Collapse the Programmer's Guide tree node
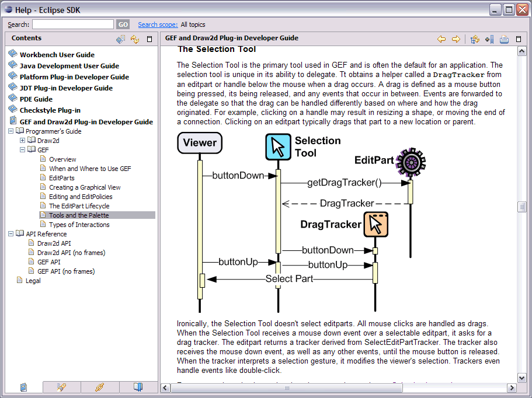This screenshot has width=532, height=398. click(11, 131)
